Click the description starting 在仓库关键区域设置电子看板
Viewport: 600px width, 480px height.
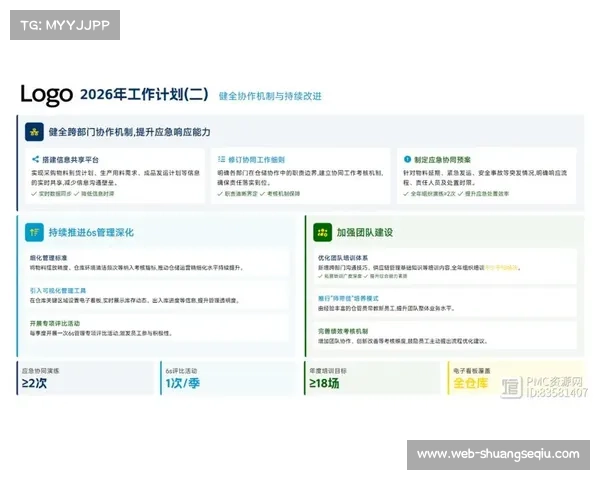pos(135,300)
